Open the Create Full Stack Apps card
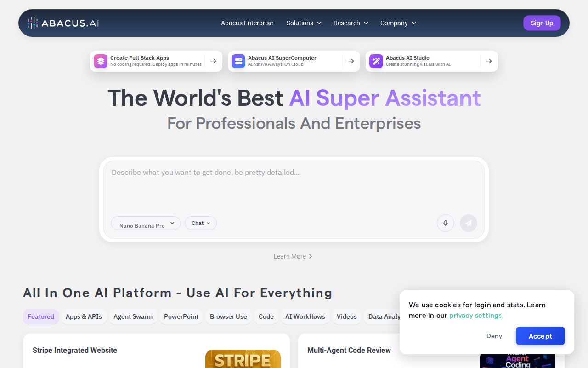The height and width of the screenshot is (368, 588). [x=156, y=61]
